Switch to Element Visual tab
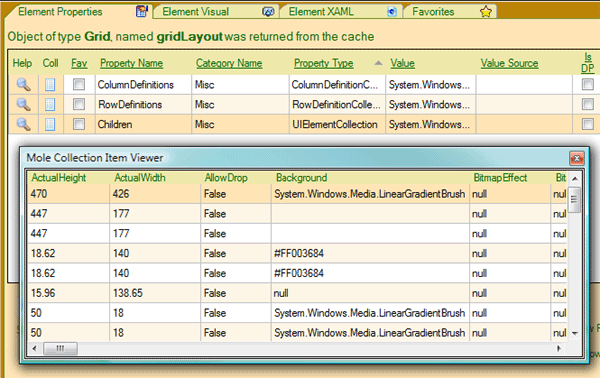Image resolution: width=600 pixels, height=378 pixels. pos(216,12)
